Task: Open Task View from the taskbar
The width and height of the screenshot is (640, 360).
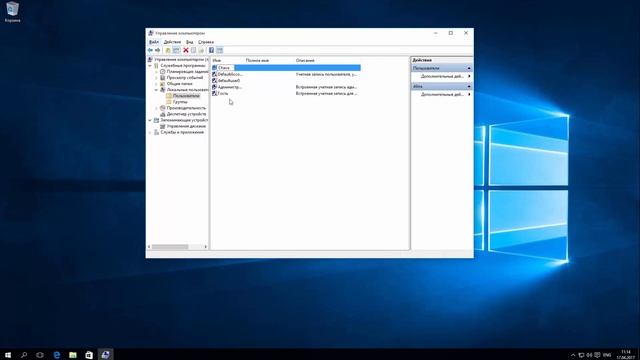Action: [40, 355]
